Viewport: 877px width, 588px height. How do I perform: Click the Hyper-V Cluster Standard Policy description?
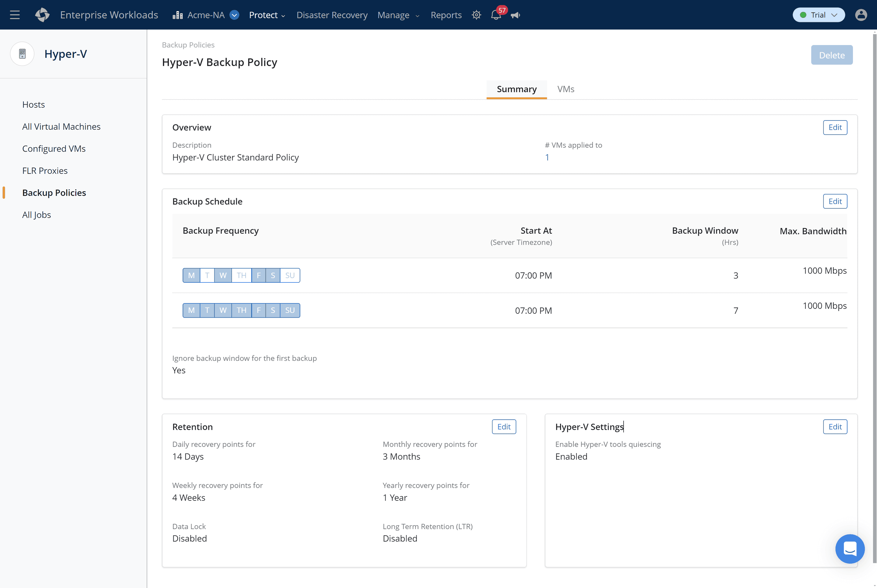pos(236,158)
